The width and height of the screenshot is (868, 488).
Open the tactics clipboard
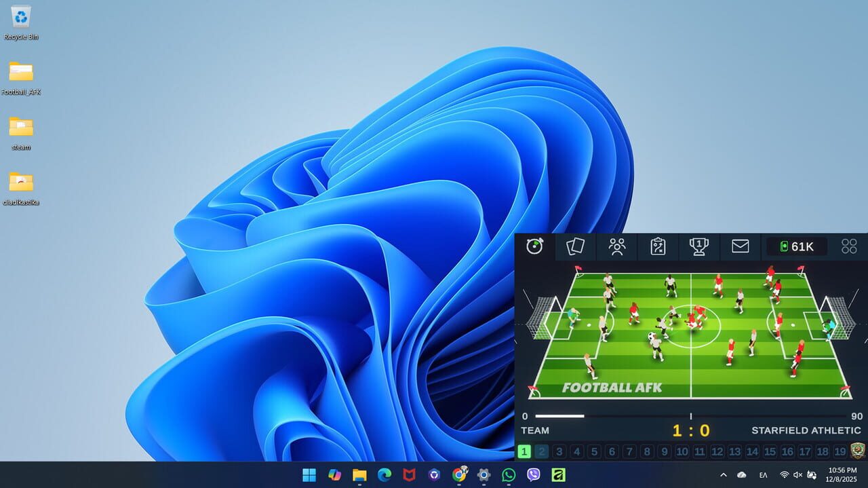point(658,246)
